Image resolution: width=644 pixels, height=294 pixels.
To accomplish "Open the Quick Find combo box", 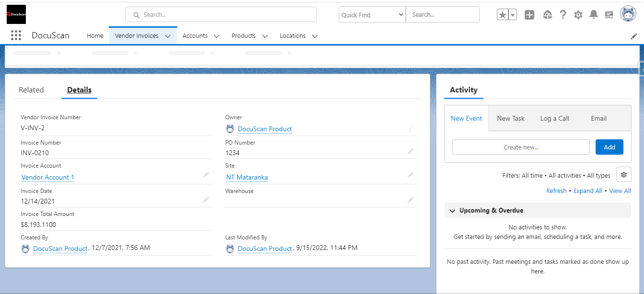I will (372, 14).
